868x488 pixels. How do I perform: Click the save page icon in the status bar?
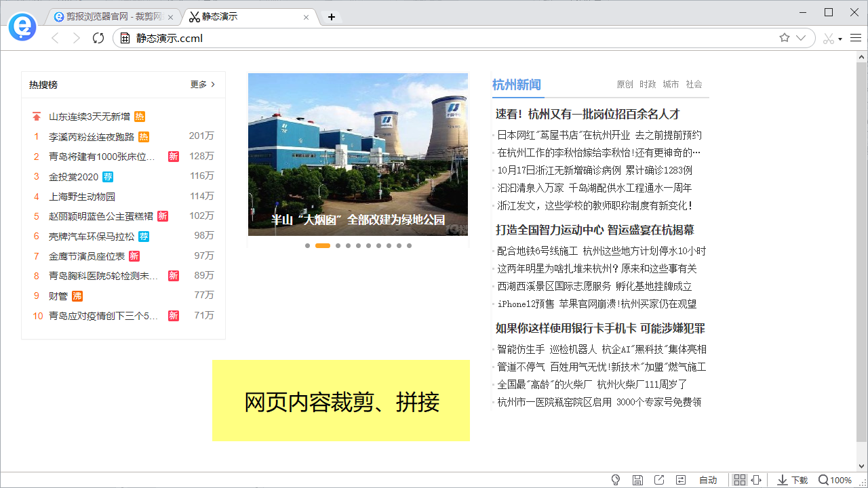click(x=638, y=479)
